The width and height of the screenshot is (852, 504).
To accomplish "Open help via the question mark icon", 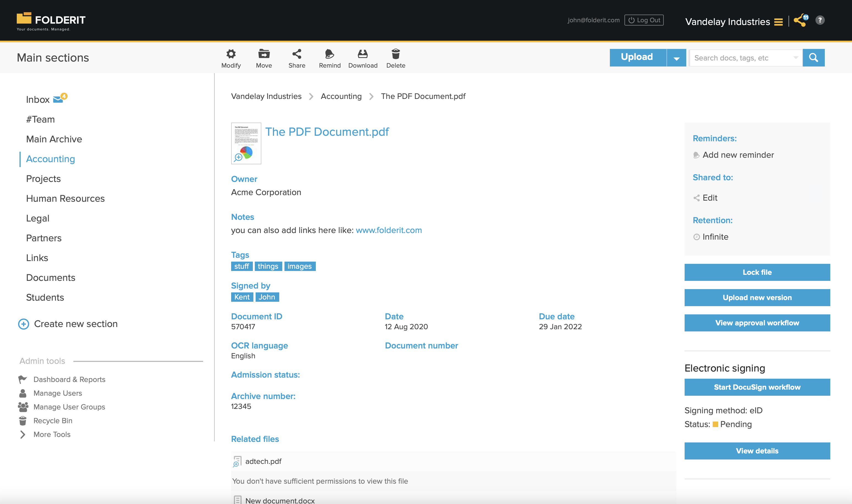I will 820,20.
